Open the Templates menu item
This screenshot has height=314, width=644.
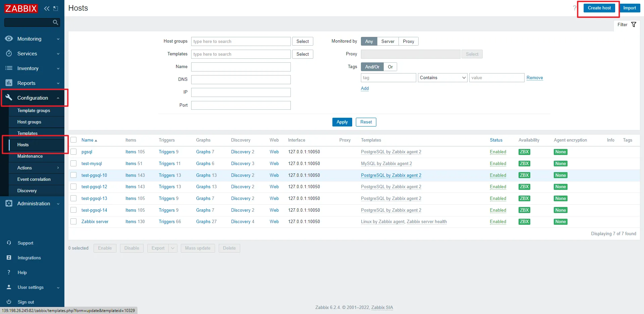click(28, 133)
